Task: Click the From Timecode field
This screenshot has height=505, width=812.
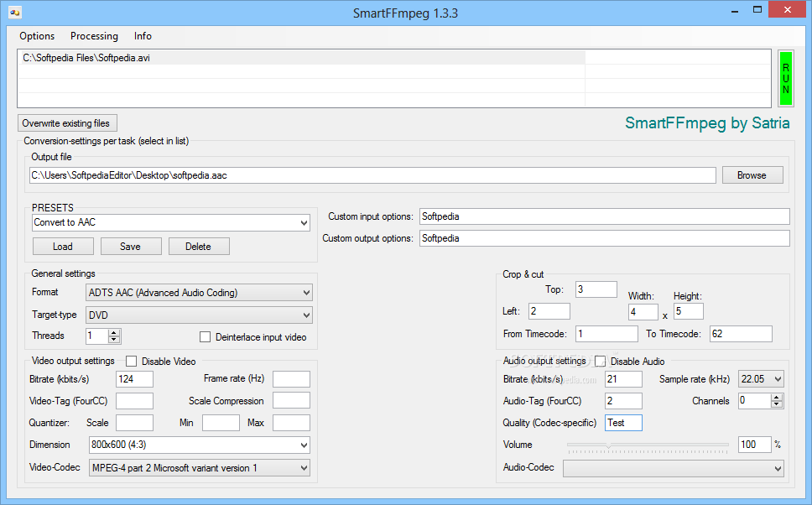Action: [606, 334]
